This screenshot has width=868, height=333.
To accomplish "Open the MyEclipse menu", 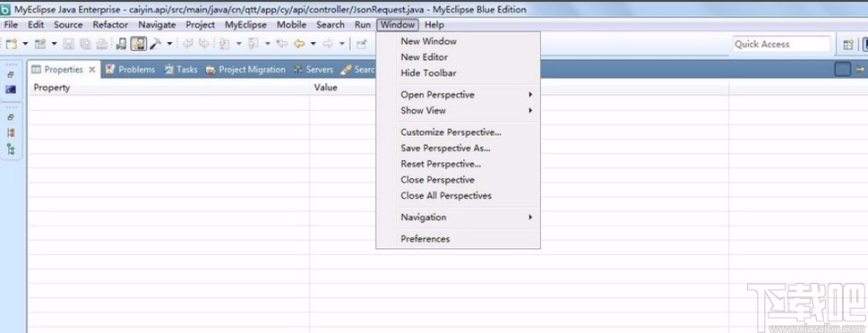I will (x=245, y=24).
